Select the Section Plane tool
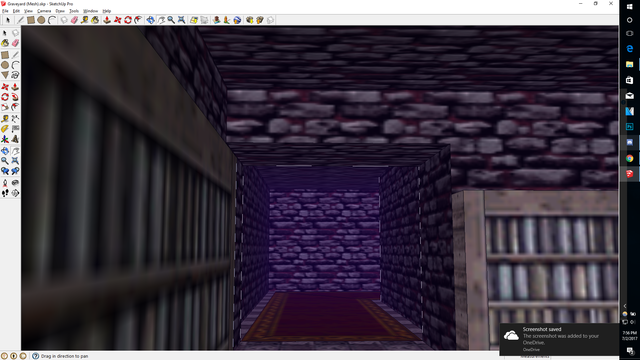The width and height of the screenshot is (640, 360). pos(15,193)
